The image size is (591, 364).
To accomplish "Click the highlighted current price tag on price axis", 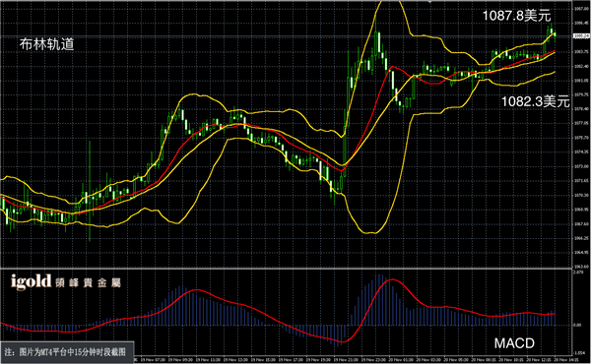I will [581, 35].
